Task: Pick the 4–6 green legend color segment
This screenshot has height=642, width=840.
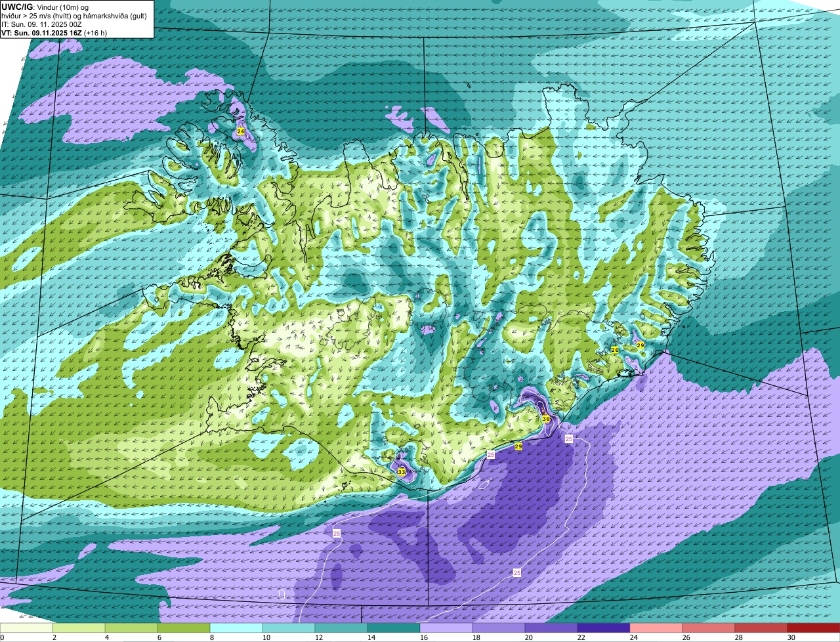Action: [131, 628]
